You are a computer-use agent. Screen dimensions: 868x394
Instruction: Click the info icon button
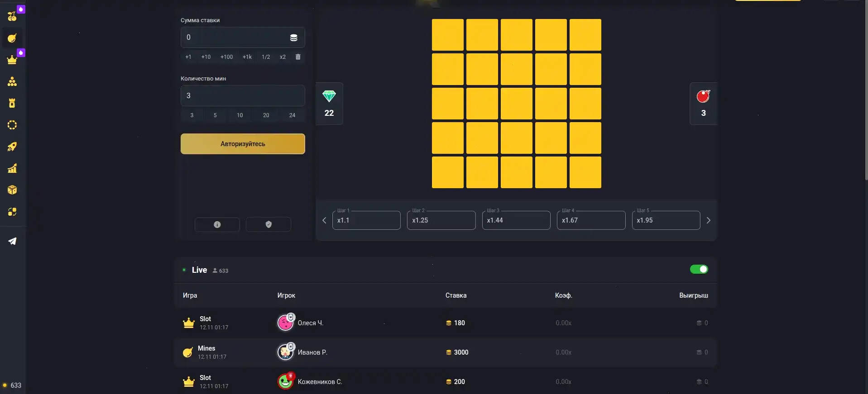pyautogui.click(x=217, y=224)
